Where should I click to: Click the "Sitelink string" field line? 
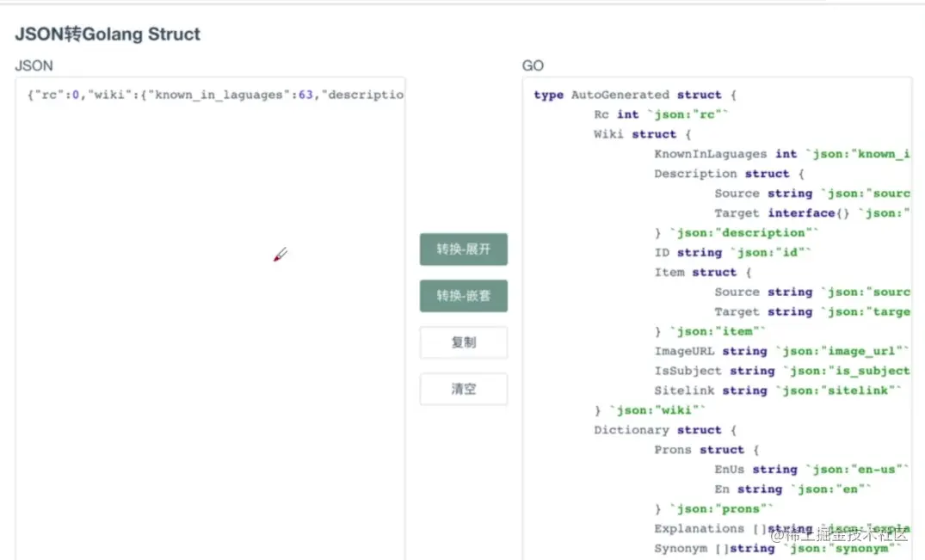(778, 391)
